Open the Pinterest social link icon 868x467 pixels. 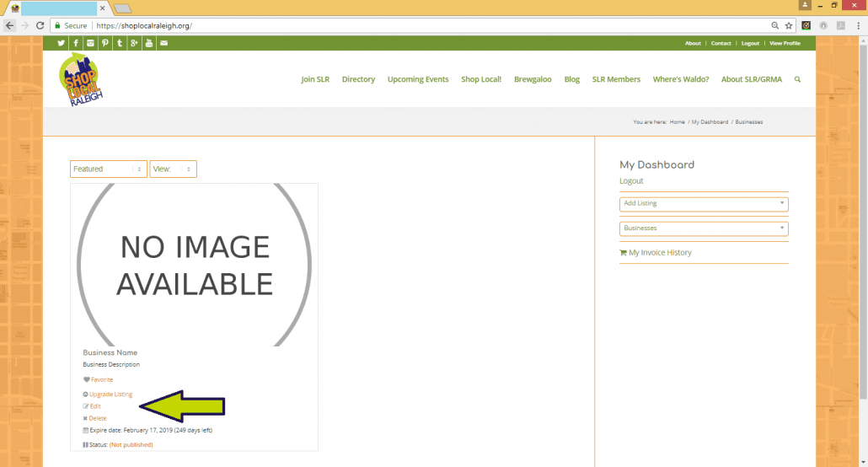104,43
